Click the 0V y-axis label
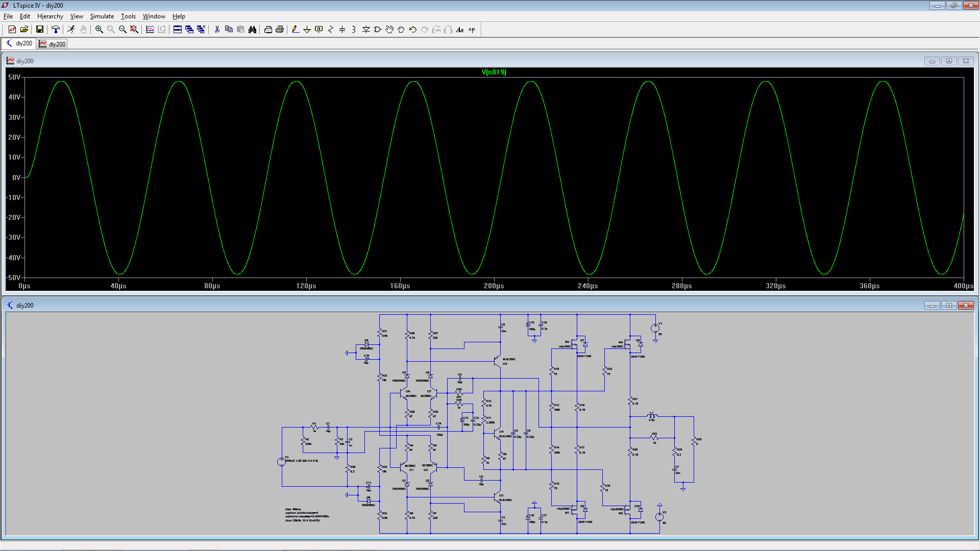980x551 pixels. point(16,178)
